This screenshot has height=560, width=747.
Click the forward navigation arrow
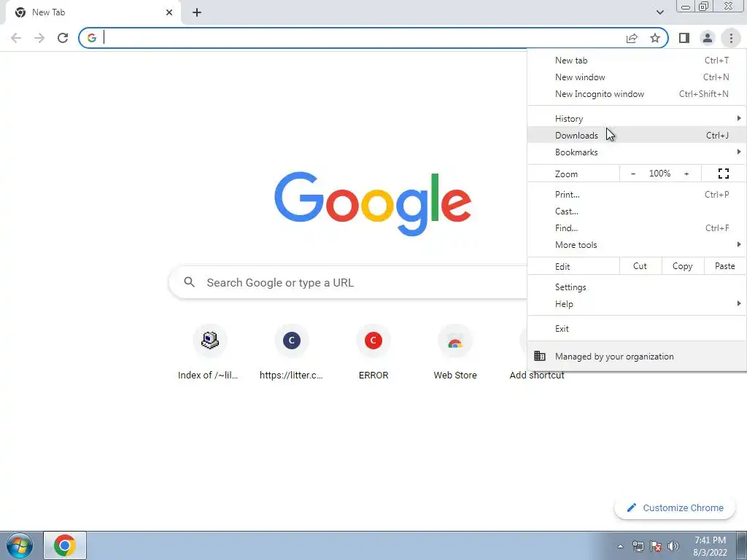[x=39, y=38]
